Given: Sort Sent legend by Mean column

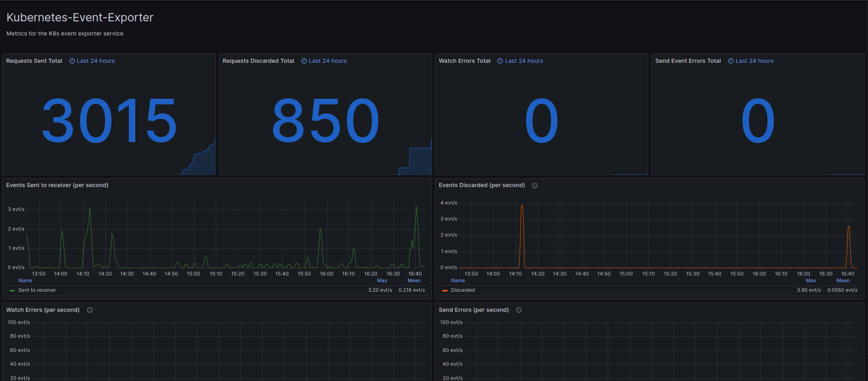Looking at the screenshot, I should tap(414, 281).
